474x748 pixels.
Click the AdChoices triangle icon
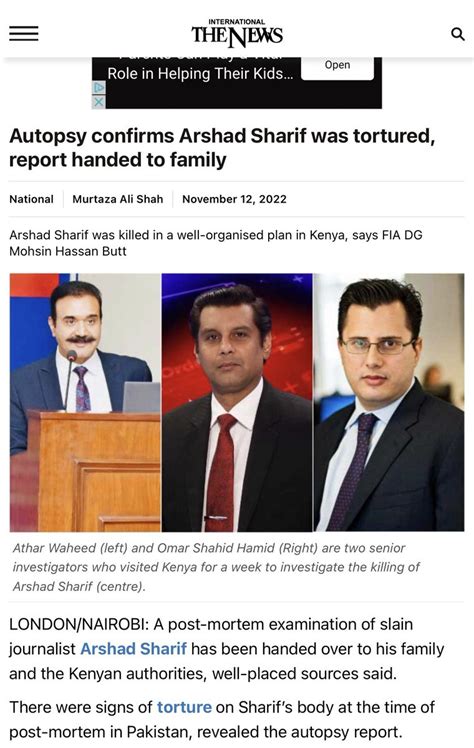coord(98,87)
